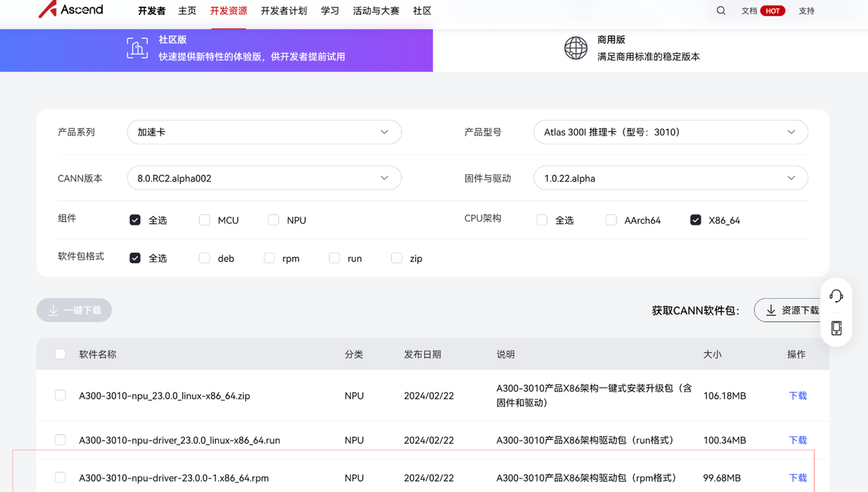Select the npu-driver .rpm row checkbox
Screen dimensions: 868x492
pyautogui.click(x=60, y=478)
